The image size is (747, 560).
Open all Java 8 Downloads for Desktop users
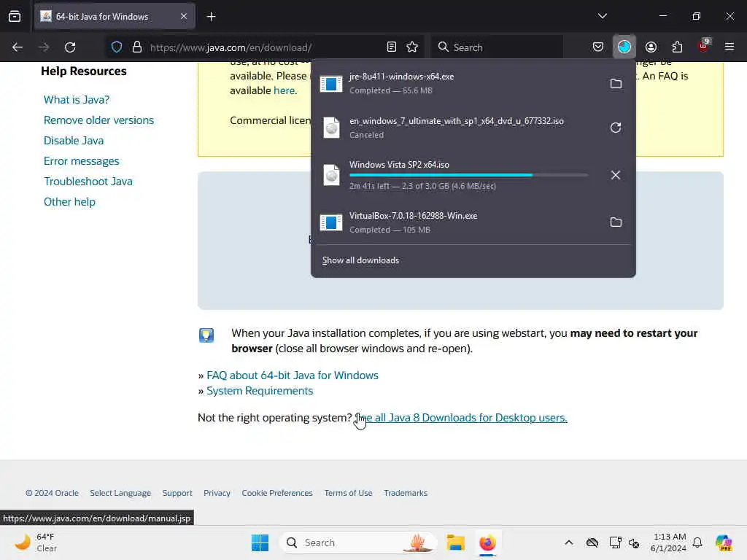click(461, 418)
